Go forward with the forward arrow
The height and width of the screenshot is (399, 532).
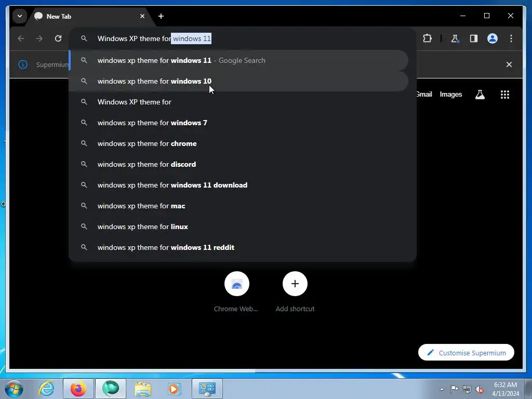click(39, 38)
